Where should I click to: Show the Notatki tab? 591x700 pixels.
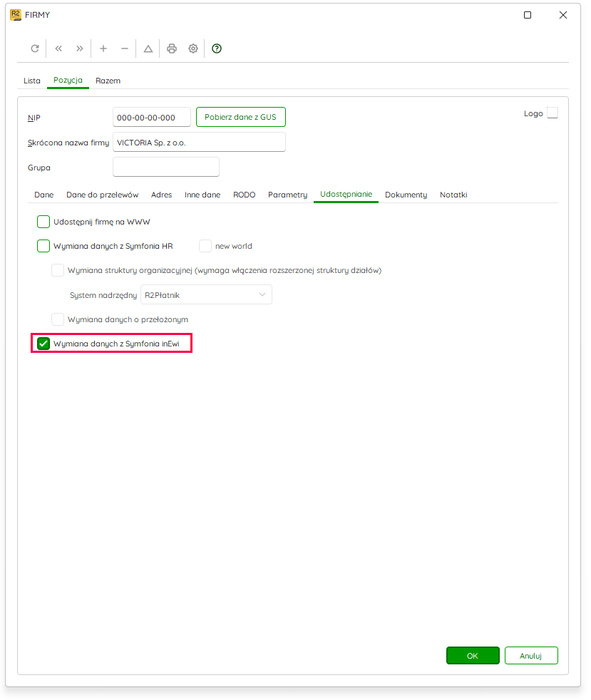click(x=453, y=195)
